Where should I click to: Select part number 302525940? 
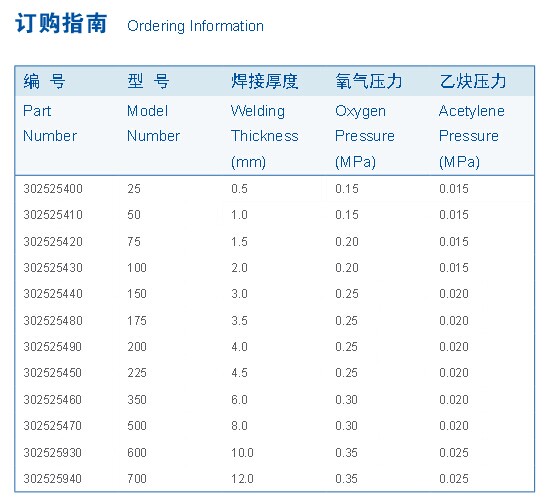tap(52, 478)
